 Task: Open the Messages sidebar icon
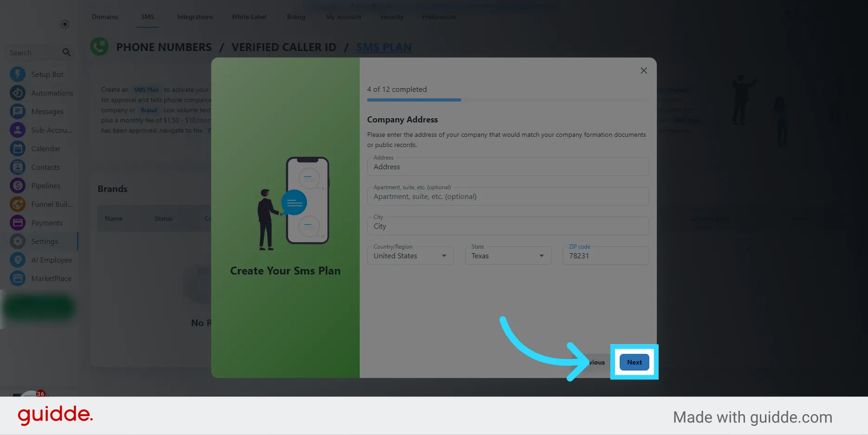pos(18,111)
